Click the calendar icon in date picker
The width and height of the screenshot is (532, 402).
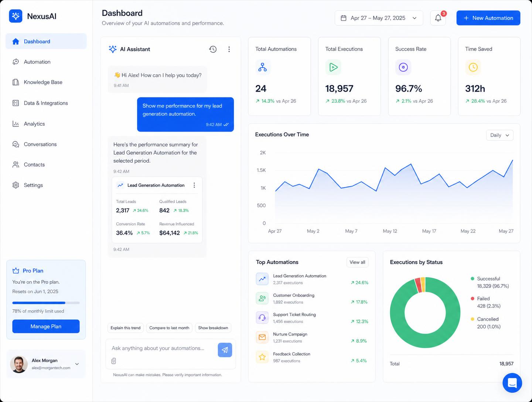[x=344, y=18]
